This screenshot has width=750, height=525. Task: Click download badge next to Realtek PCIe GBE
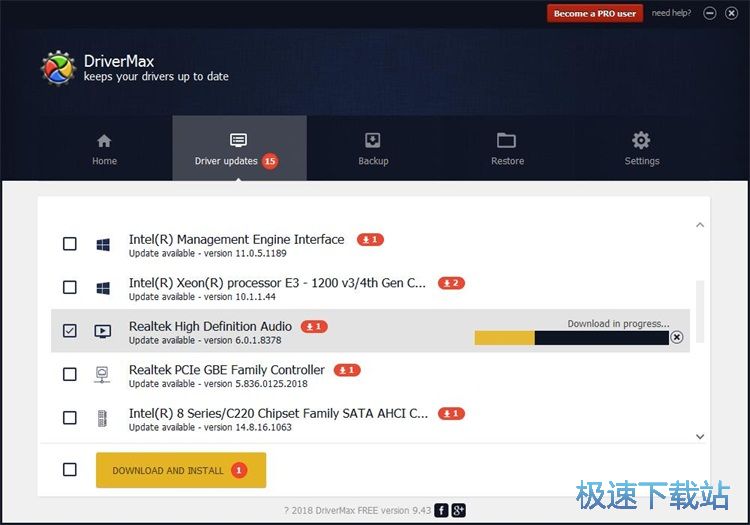[347, 370]
